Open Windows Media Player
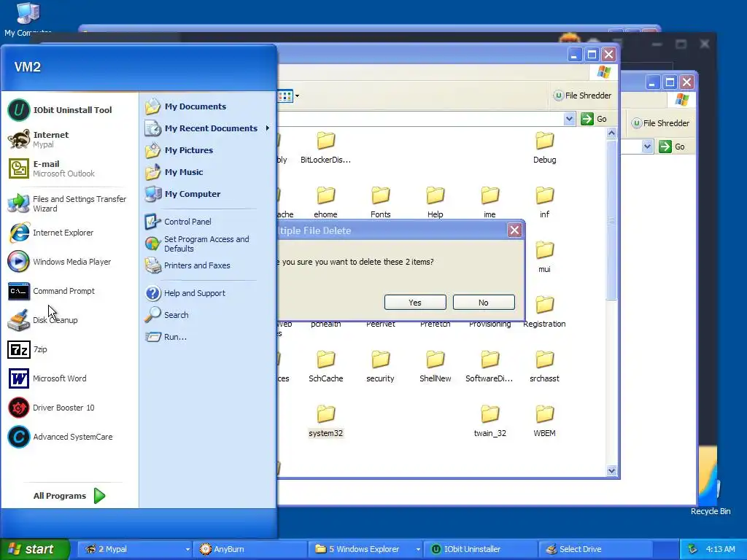Viewport: 747px width, 560px height. tap(66, 262)
